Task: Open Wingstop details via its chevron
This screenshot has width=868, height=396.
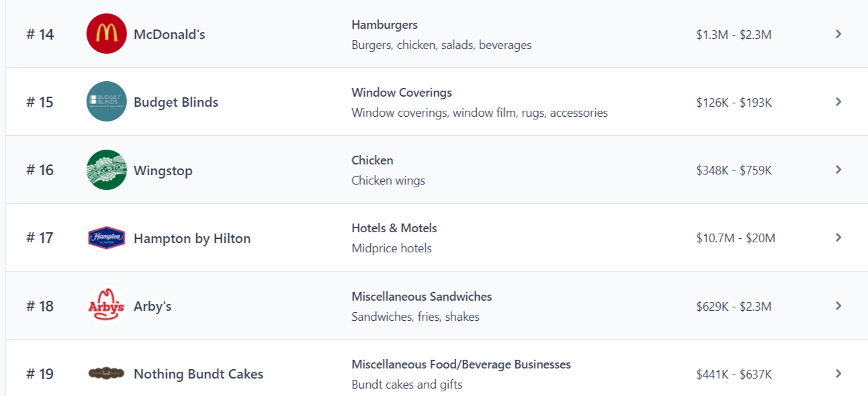Action: coord(838,170)
